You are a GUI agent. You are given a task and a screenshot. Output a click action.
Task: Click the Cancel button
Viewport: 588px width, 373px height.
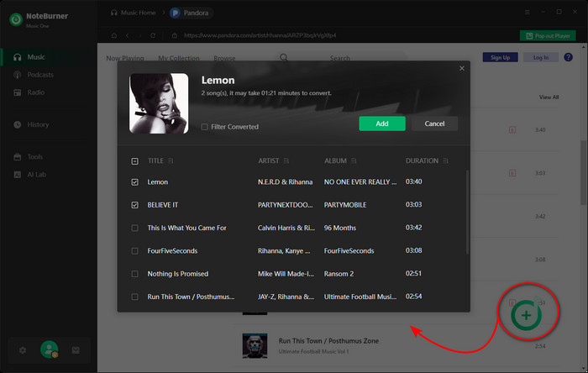[434, 123]
